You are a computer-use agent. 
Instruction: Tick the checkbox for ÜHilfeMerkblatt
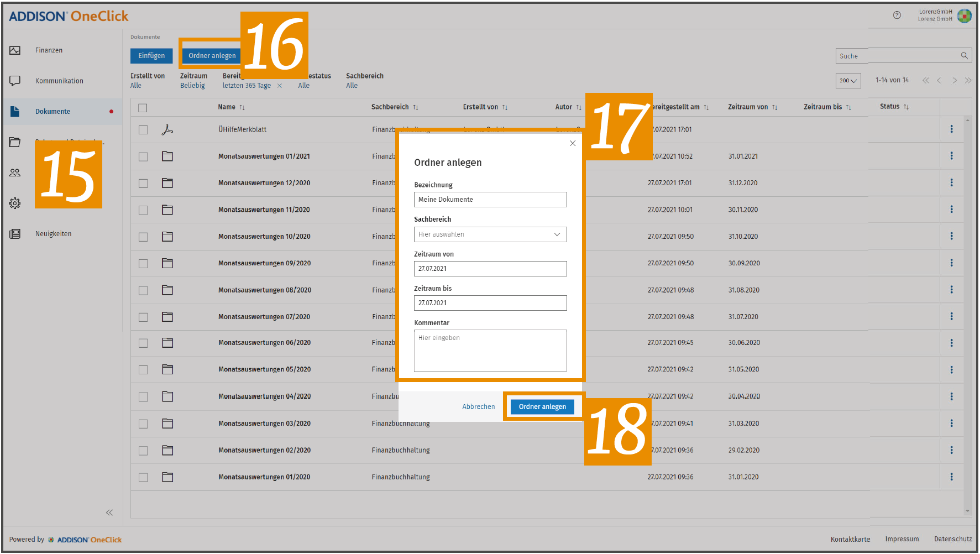tap(143, 129)
